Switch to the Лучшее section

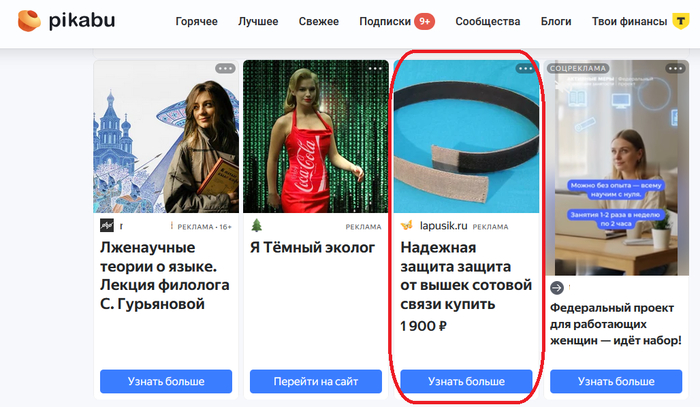pyautogui.click(x=258, y=21)
